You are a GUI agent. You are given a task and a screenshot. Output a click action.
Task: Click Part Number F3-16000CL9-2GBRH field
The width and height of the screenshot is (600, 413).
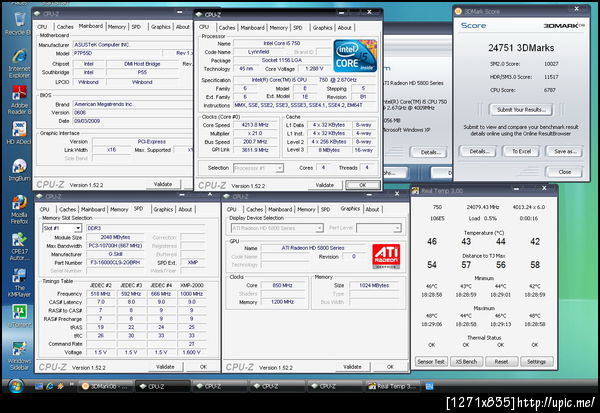click(x=115, y=263)
